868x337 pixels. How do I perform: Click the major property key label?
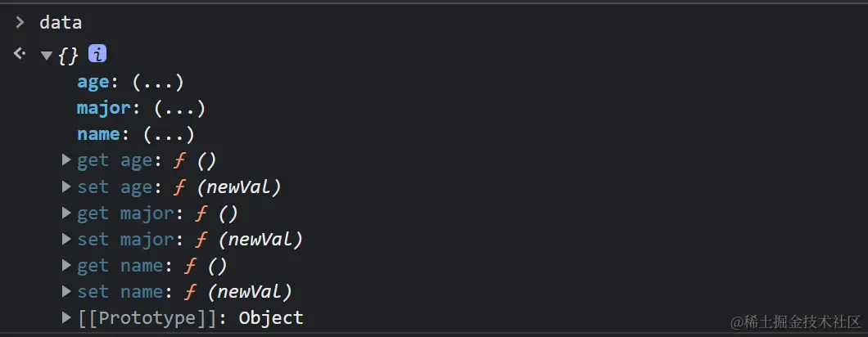pos(103,108)
